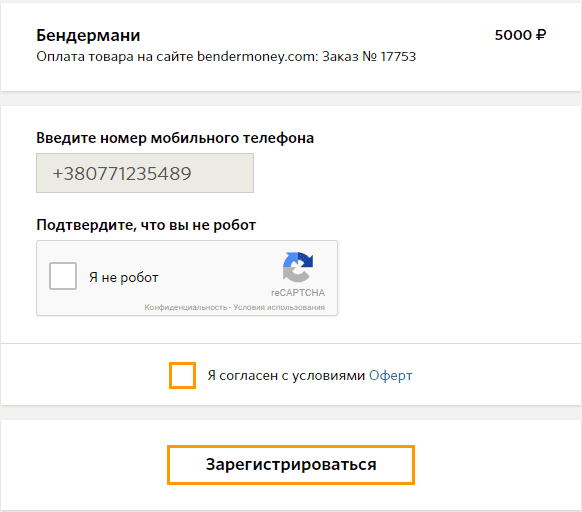
Task: Tick the "Я не робот" checkbox
Action: point(63,276)
